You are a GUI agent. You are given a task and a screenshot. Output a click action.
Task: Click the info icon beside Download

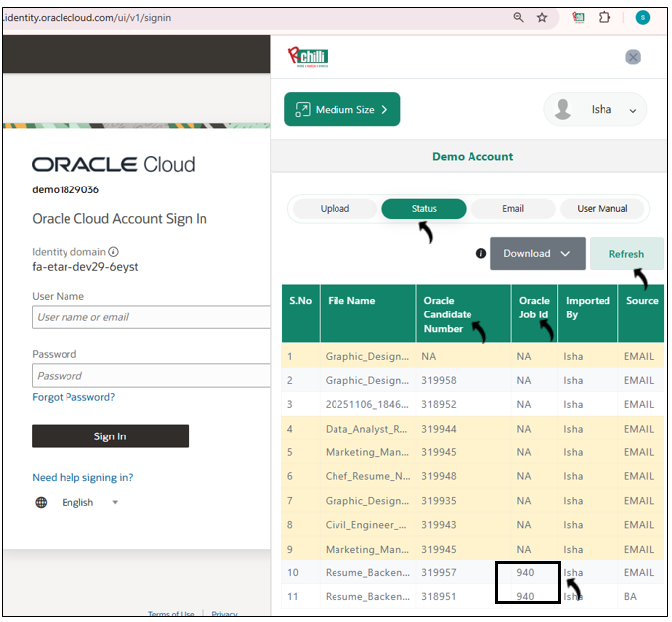[481, 254]
